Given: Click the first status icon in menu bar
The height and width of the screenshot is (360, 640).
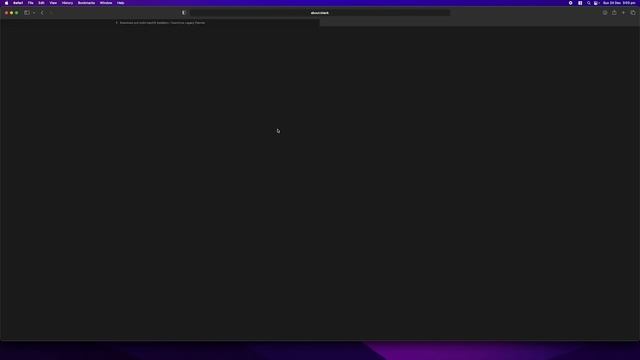Looking at the screenshot, I should click(x=571, y=3).
